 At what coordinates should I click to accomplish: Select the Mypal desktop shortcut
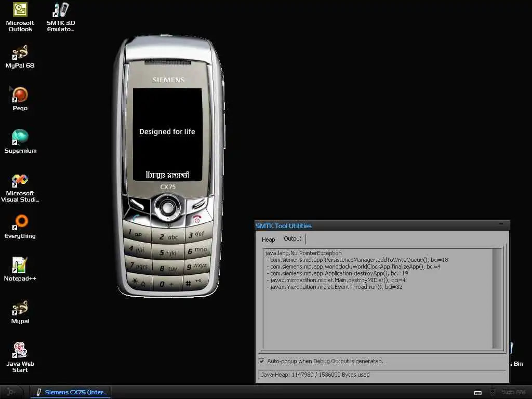[20, 312]
